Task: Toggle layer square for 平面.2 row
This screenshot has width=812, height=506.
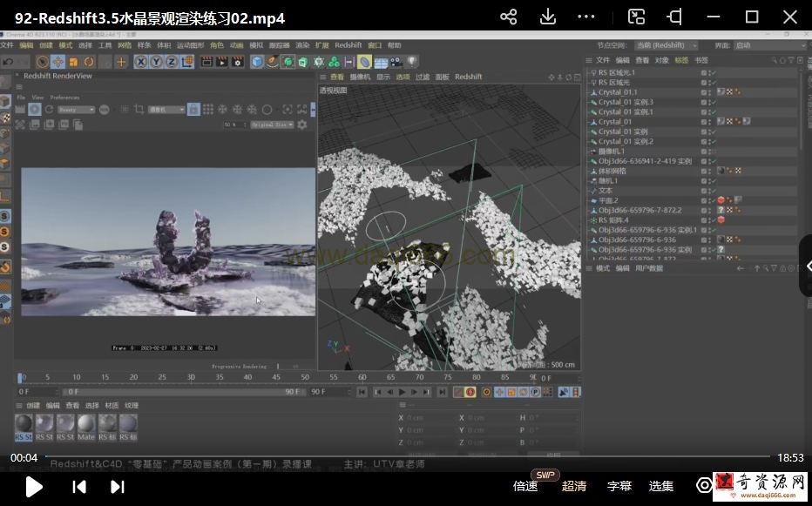Action: [704, 200]
